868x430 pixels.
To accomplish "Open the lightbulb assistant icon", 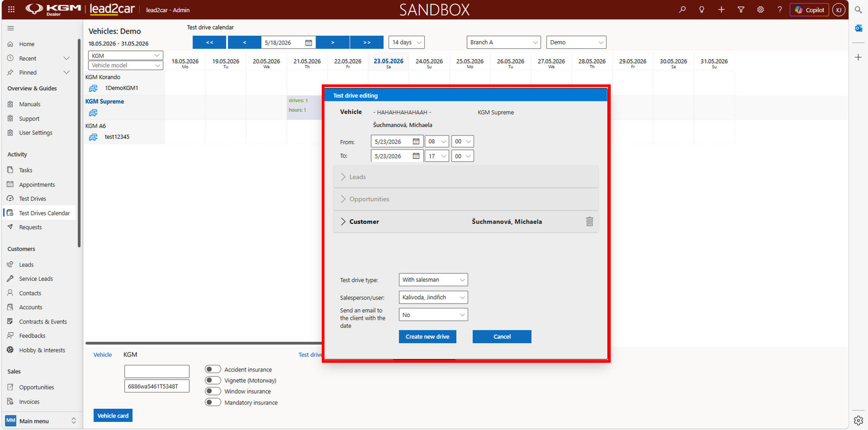I will point(701,9).
